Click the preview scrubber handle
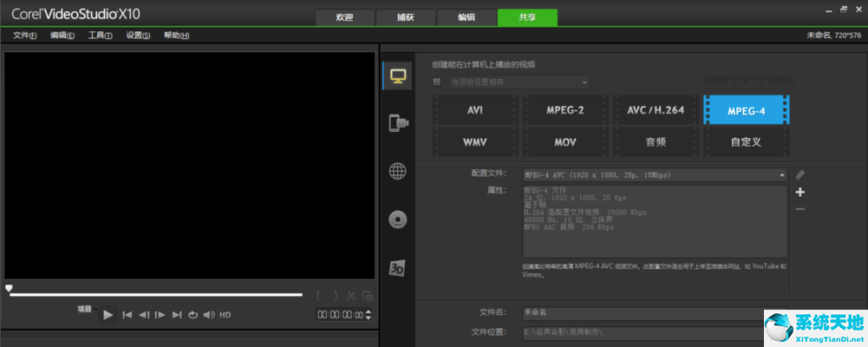 9,288
